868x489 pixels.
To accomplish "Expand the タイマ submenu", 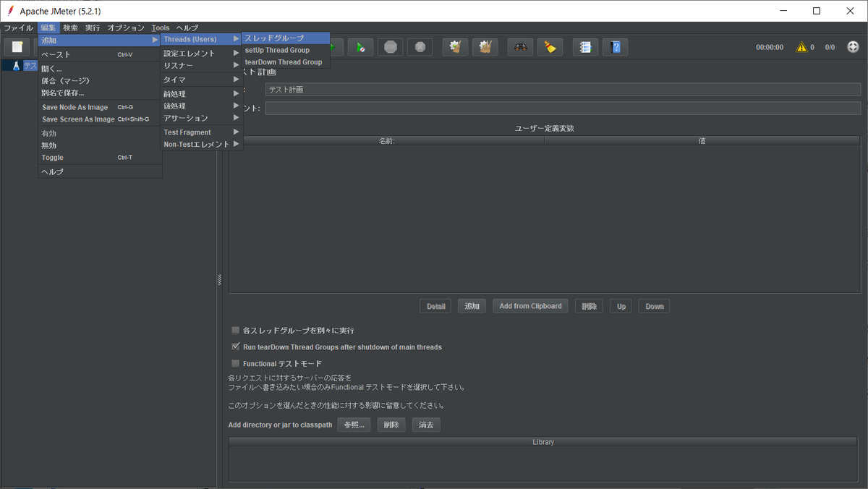I will (201, 80).
